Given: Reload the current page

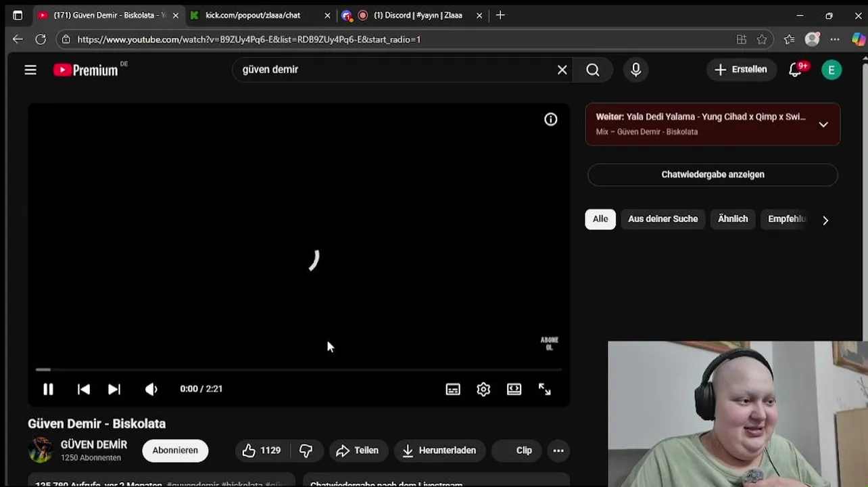Looking at the screenshot, I should (41, 39).
